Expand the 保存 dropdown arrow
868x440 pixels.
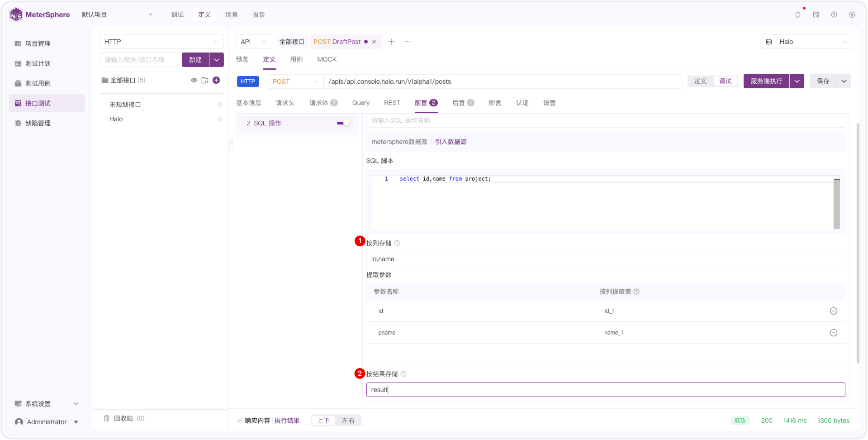tap(844, 81)
